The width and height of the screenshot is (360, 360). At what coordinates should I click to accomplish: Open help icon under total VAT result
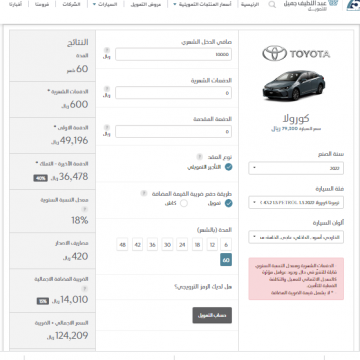point(85,288)
